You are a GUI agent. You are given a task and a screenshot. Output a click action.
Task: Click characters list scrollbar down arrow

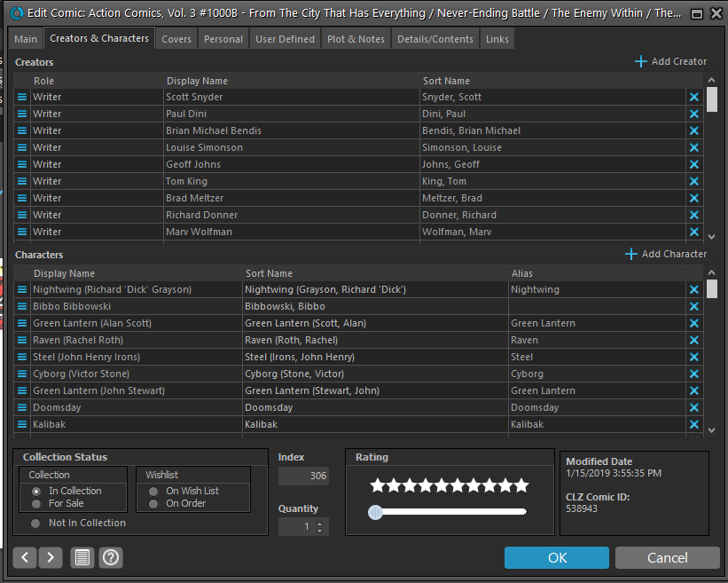(712, 430)
